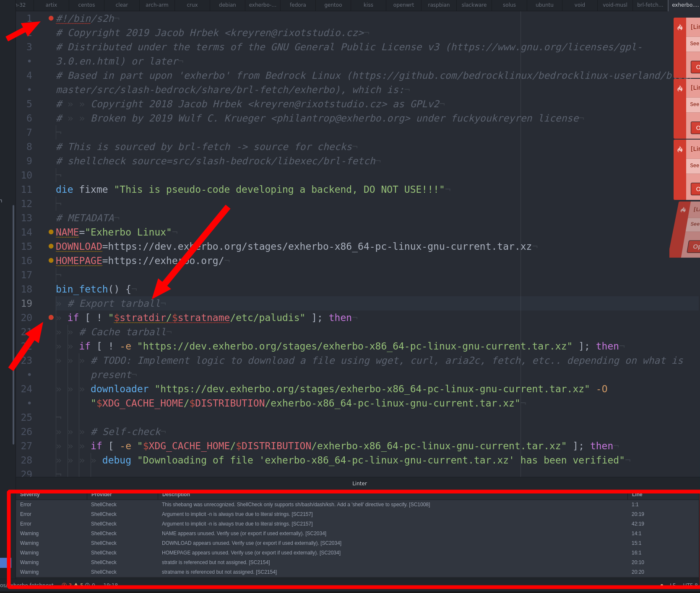
Task: Click the red marker beside the DOWNLOAD line
Action: coord(51,246)
